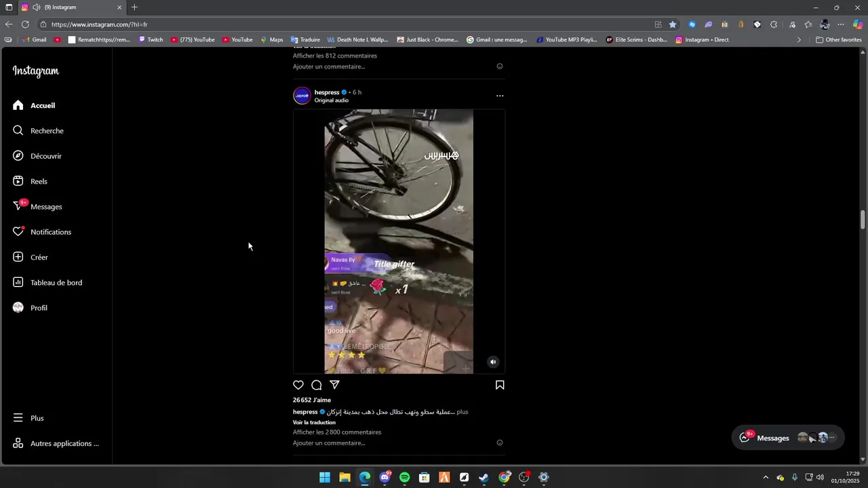This screenshot has height=488, width=868.
Task: Open the Maps bookmark
Action: click(x=271, y=39)
